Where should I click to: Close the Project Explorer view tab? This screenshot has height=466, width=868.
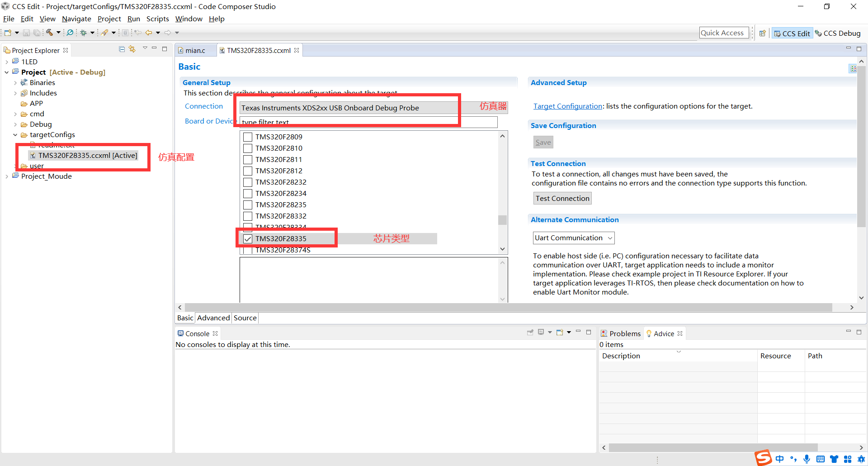click(x=66, y=50)
